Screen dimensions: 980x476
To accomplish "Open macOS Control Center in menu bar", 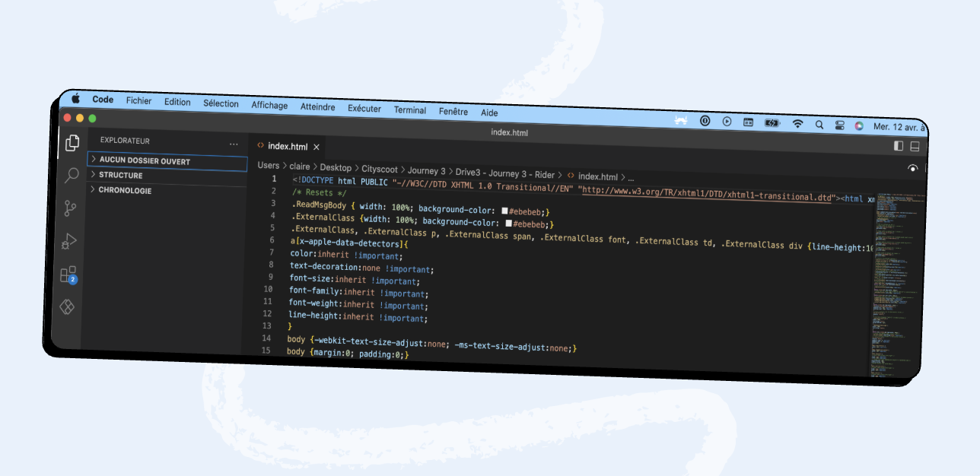I will tap(840, 125).
